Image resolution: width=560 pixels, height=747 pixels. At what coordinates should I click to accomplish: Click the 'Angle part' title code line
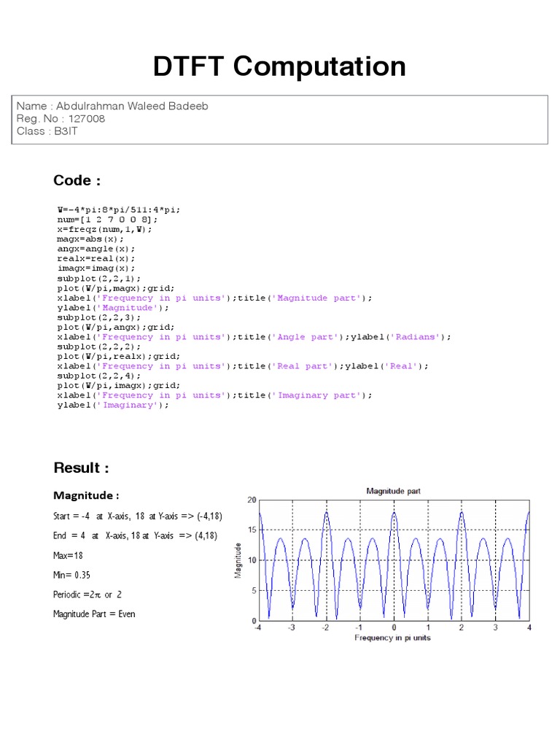pyautogui.click(x=254, y=337)
